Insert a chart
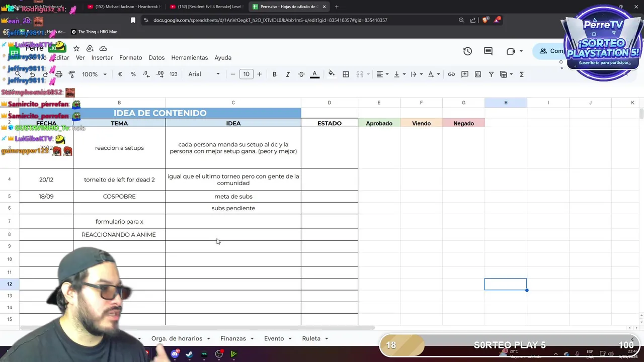Image resolution: width=644 pixels, height=362 pixels. tap(478, 74)
